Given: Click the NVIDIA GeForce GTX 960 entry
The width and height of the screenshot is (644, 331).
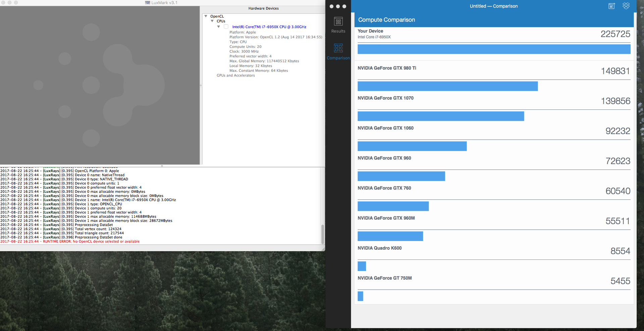Looking at the screenshot, I should click(384, 158).
